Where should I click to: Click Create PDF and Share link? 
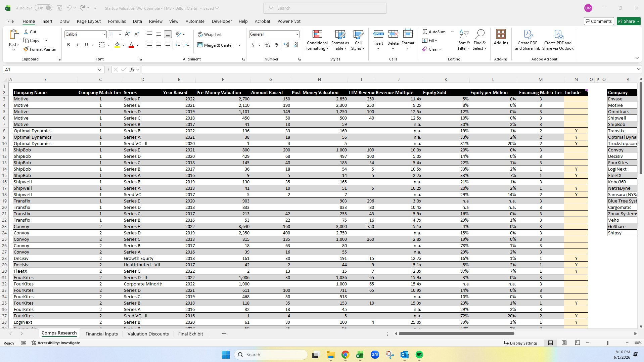[527, 40]
